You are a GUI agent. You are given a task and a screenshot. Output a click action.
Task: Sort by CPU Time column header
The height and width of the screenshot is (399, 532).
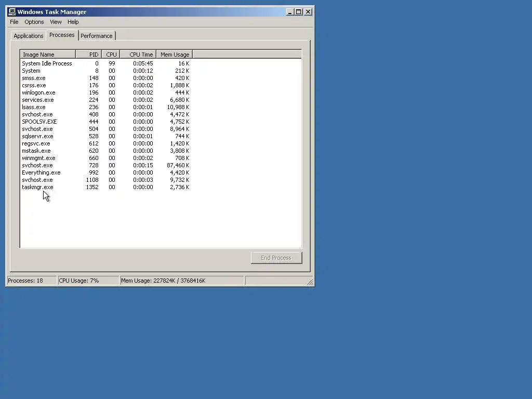click(x=138, y=55)
